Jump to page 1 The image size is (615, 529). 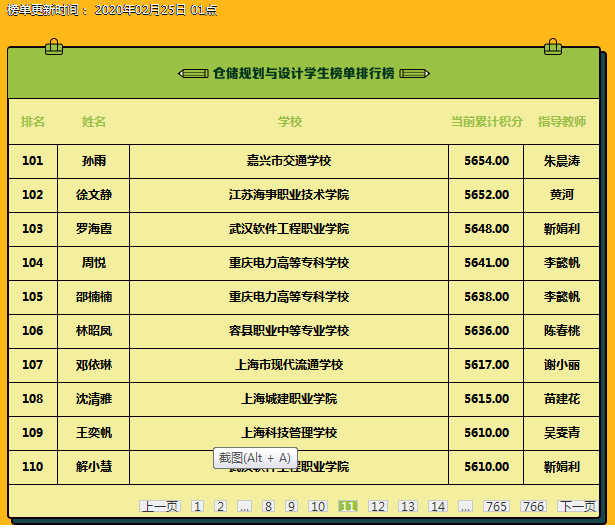click(x=198, y=507)
